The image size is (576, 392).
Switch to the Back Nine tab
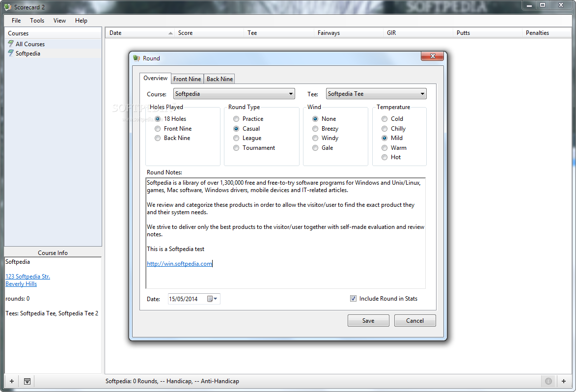tap(219, 79)
